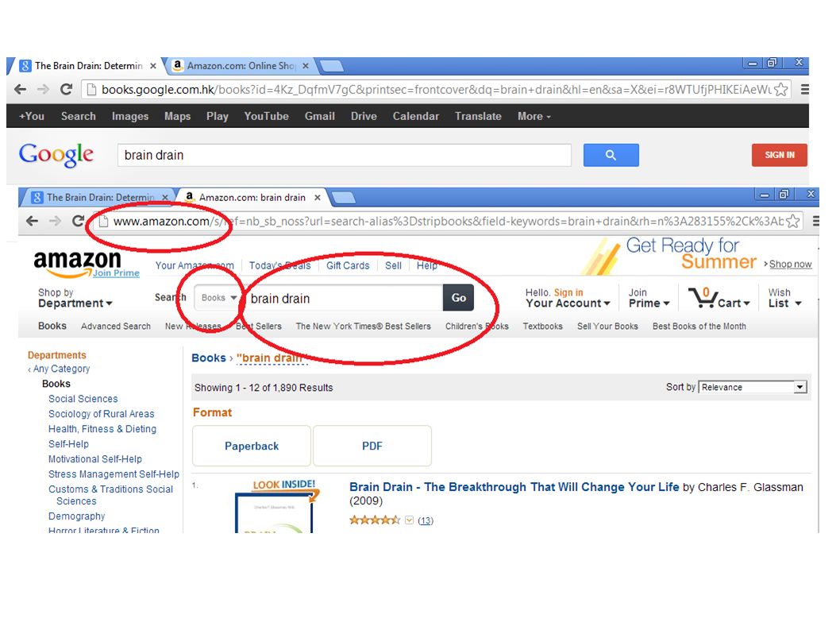Click the Google logo
Screen dimensions: 840x630
point(56,156)
